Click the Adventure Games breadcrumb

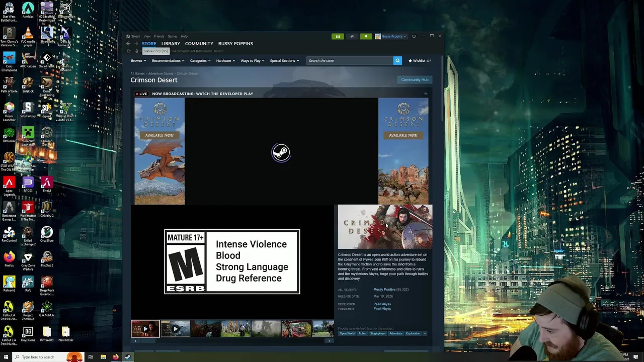tap(160, 73)
